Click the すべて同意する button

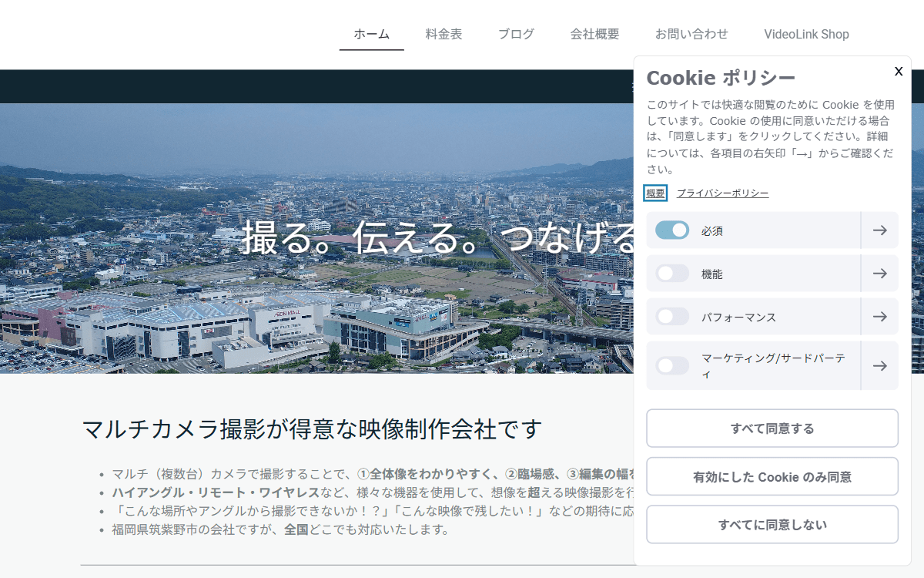pyautogui.click(x=772, y=428)
